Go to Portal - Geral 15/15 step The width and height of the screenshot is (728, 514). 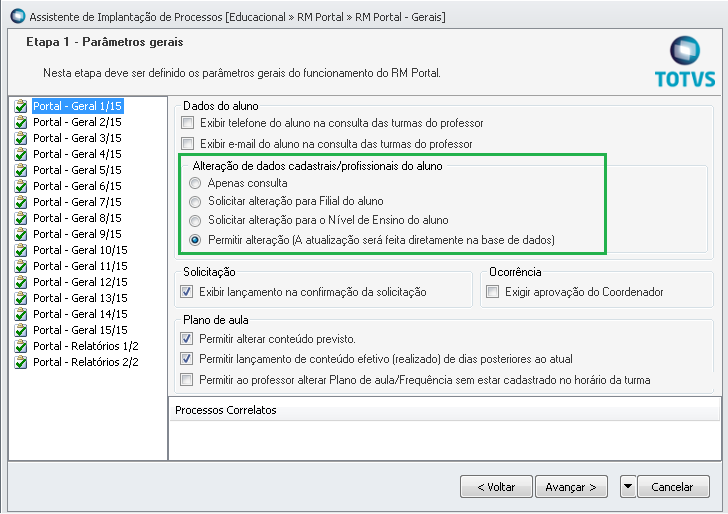(80, 331)
